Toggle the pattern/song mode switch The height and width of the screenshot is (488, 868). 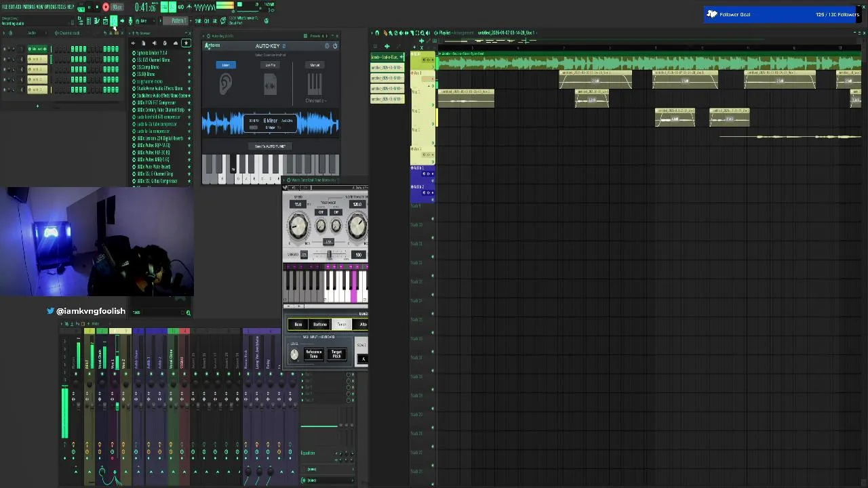point(81,7)
